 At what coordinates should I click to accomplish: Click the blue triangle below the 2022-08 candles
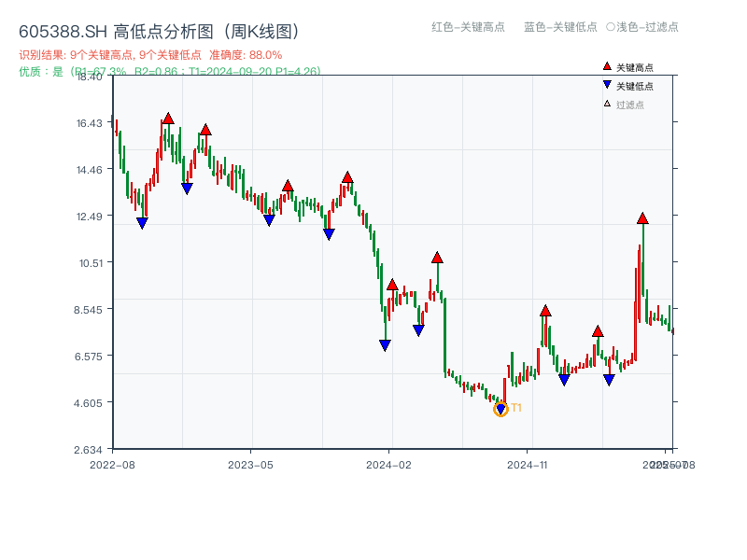pos(142,221)
